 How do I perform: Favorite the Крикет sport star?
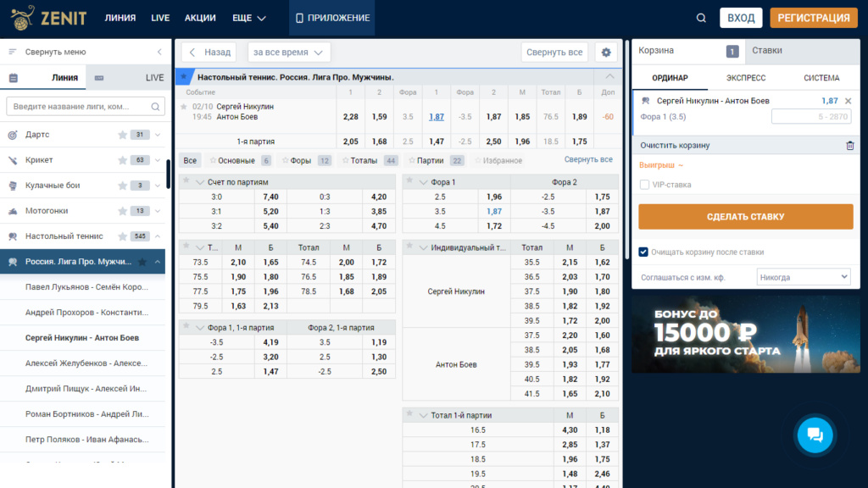click(122, 160)
